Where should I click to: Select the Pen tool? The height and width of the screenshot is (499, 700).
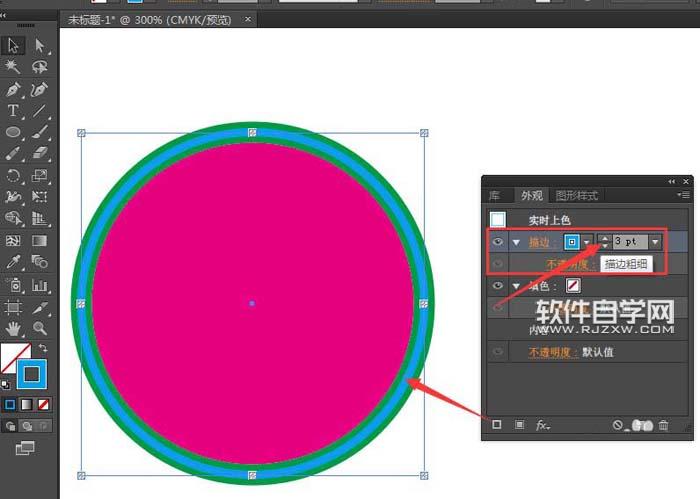pos(13,89)
